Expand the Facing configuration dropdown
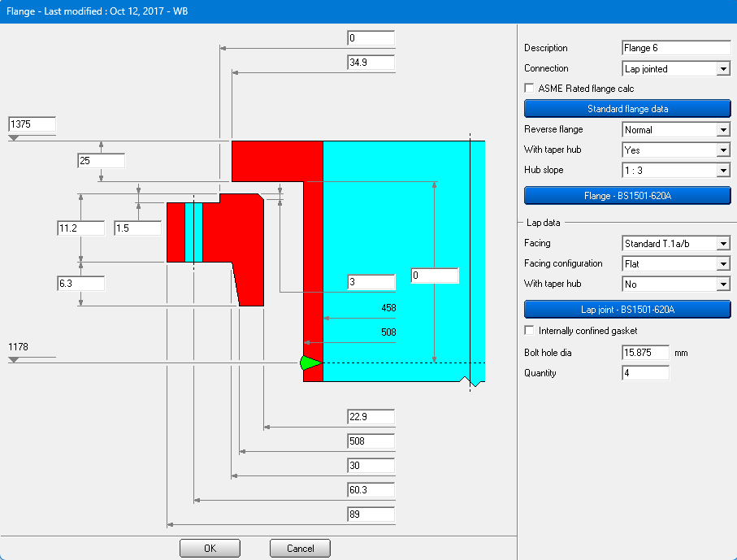The width and height of the screenshot is (737, 560). 722,264
